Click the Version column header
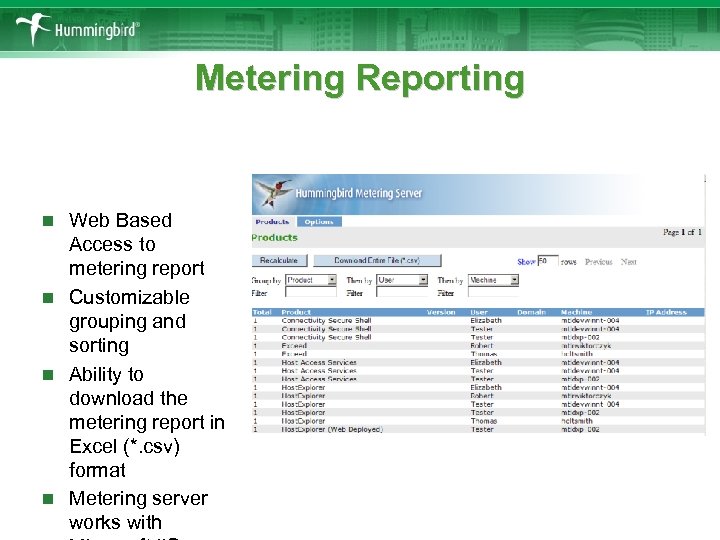720x540 pixels. 441,312
